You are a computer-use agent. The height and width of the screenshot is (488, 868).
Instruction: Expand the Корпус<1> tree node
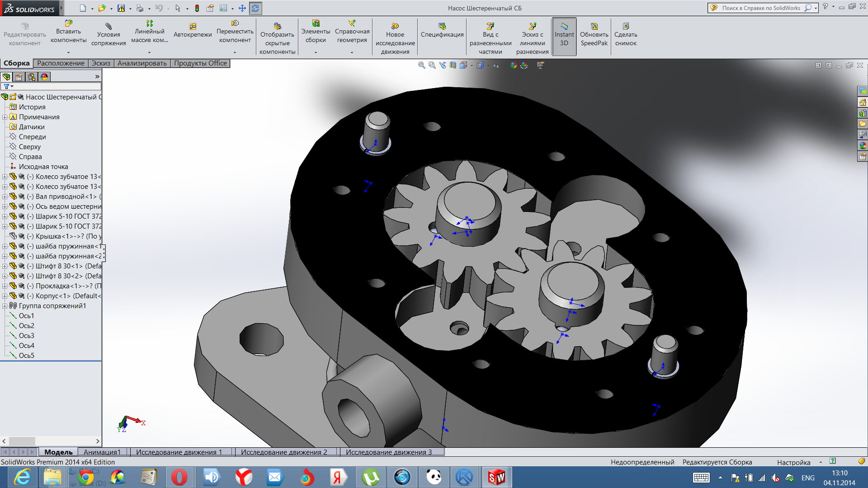[5, 296]
